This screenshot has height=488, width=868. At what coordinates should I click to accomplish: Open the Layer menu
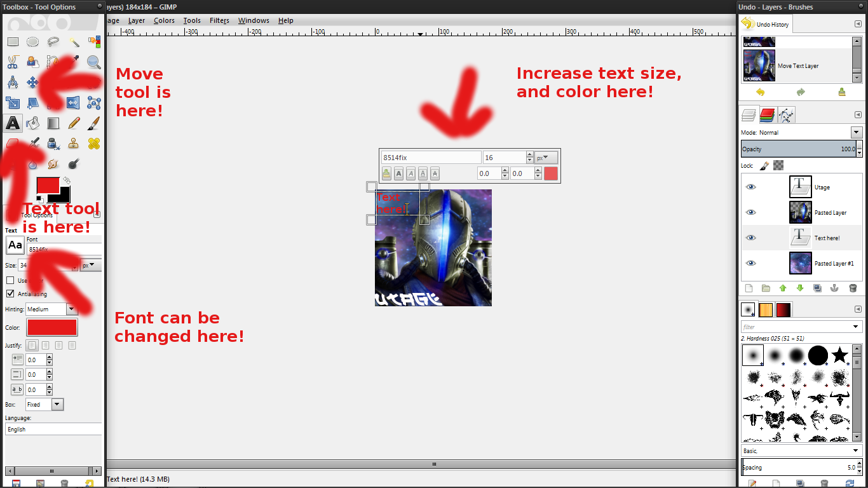137,20
